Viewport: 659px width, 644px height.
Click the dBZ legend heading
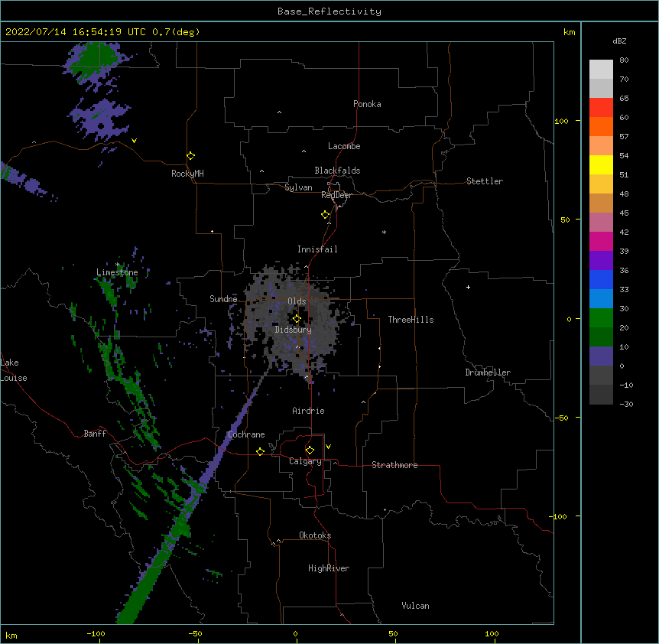pos(619,41)
